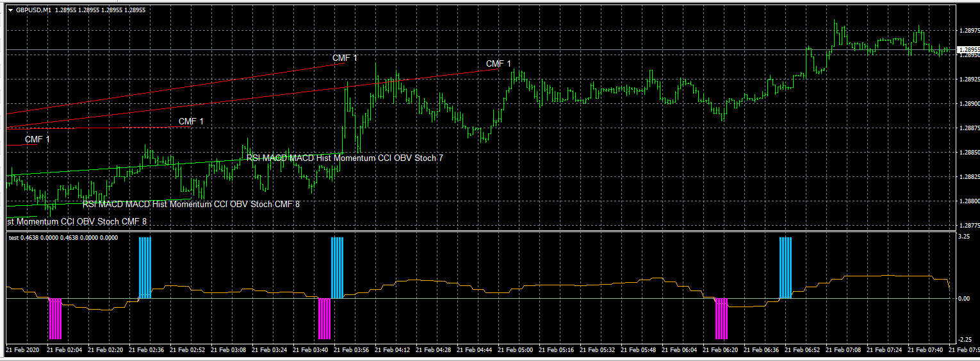Viewport: 980px width, 361px height.
Task: Select the 'RSI MACD MACD Hist Momentum CCI OBV Stoch 7' label
Action: (x=345, y=158)
